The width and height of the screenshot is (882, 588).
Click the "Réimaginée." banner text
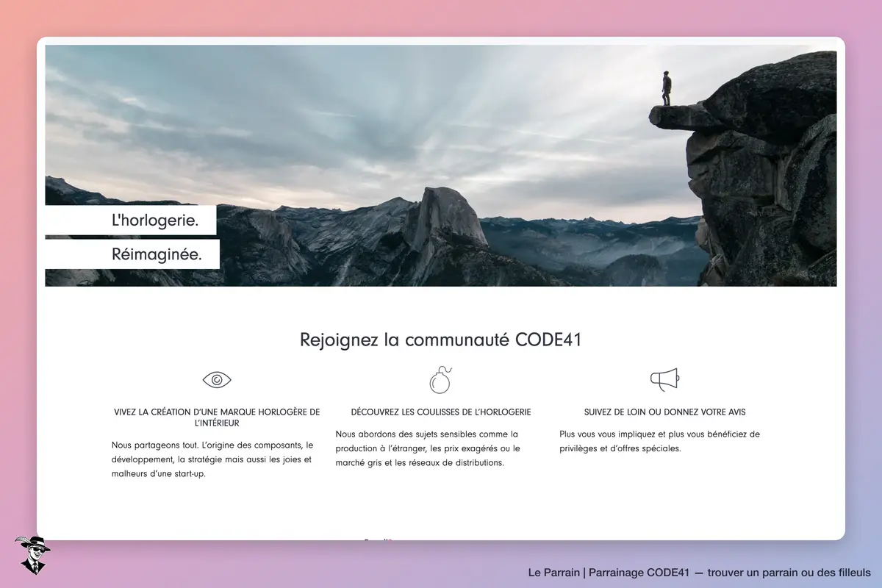pos(157,254)
